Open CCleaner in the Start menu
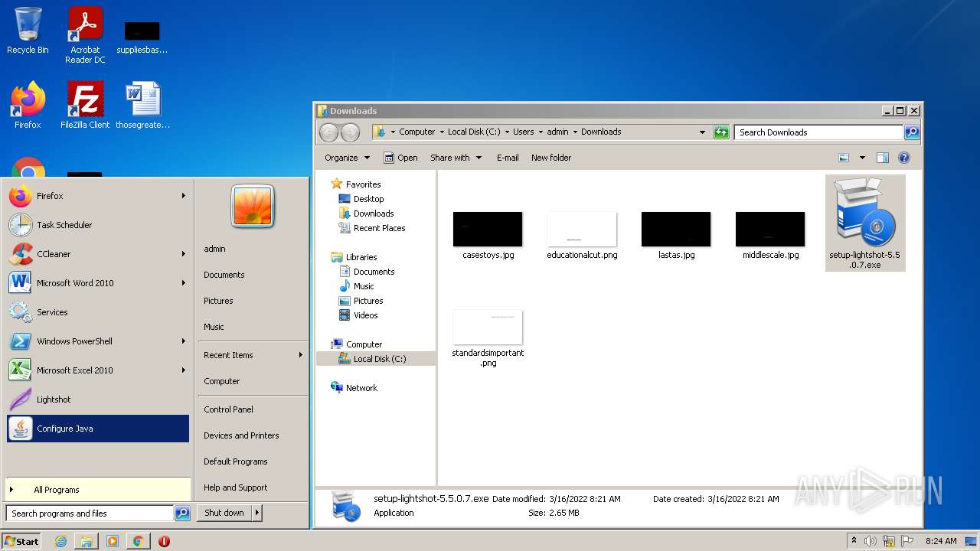This screenshot has width=980, height=551. point(98,254)
